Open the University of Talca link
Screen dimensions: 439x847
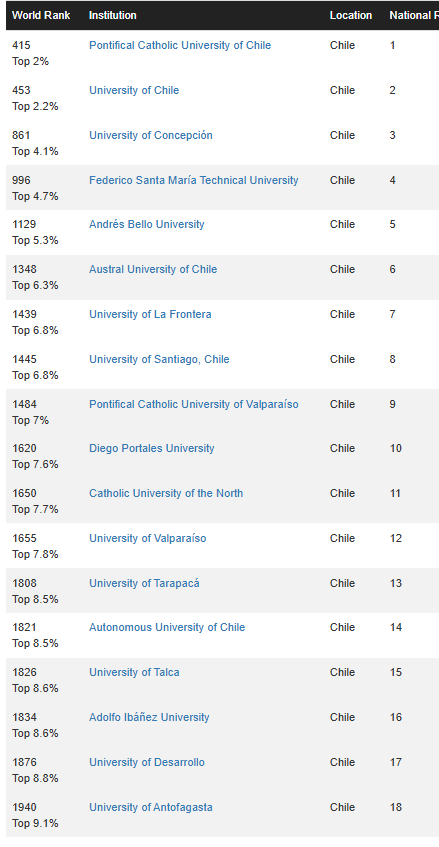(x=134, y=673)
